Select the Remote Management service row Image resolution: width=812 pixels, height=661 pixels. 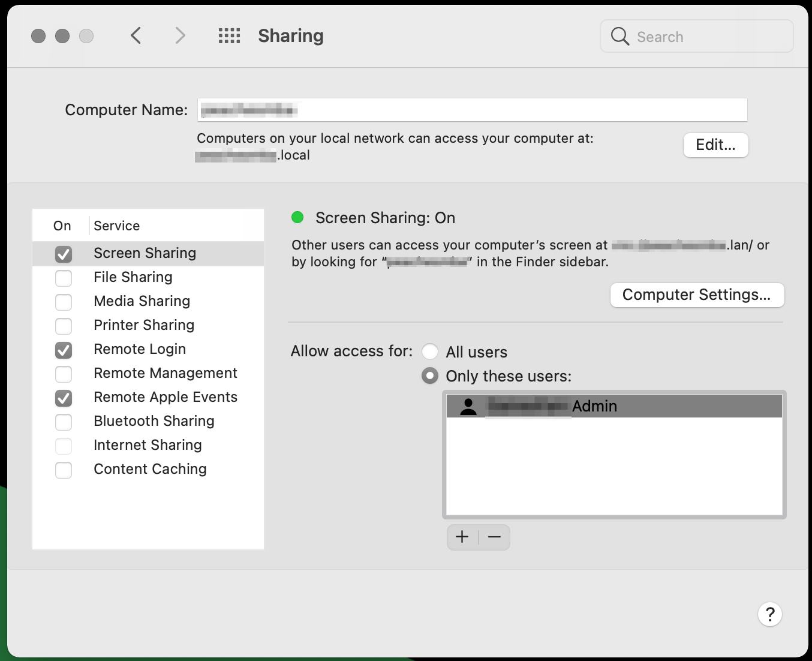(148, 374)
